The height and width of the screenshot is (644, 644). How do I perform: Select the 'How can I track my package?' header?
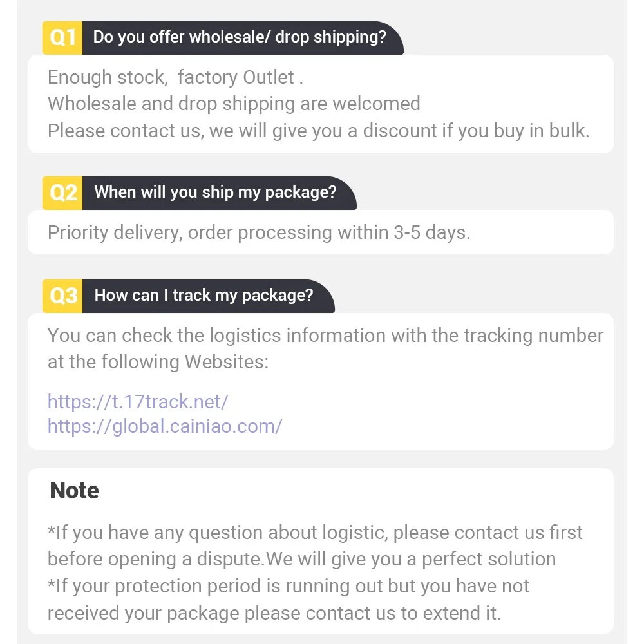204,296
